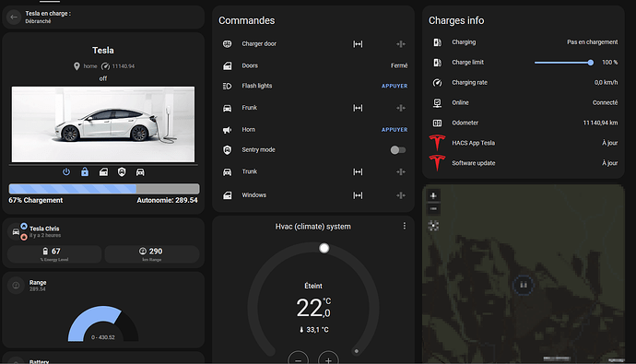Click the sentry shield icon below car image

(x=122, y=172)
